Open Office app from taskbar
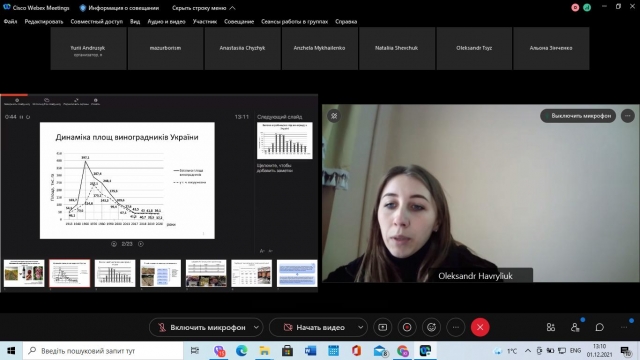This screenshot has width=640, height=360. point(356,351)
